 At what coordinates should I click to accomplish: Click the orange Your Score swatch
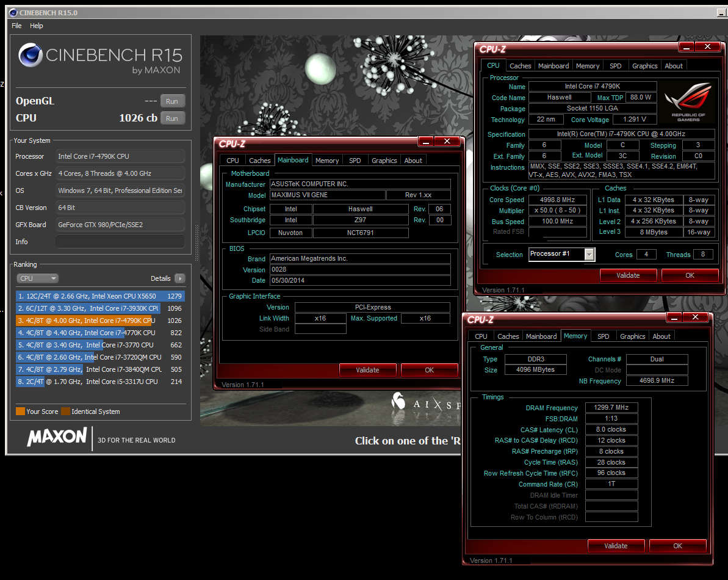20,411
